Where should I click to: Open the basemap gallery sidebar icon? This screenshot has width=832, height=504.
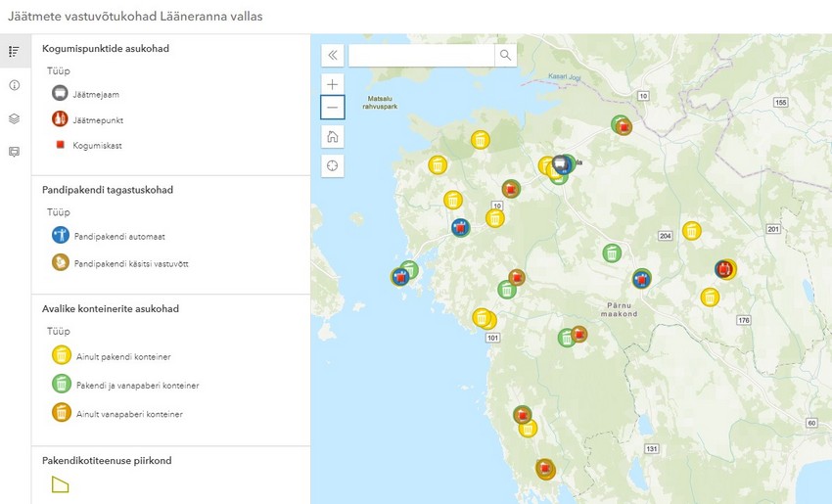pos(15,152)
